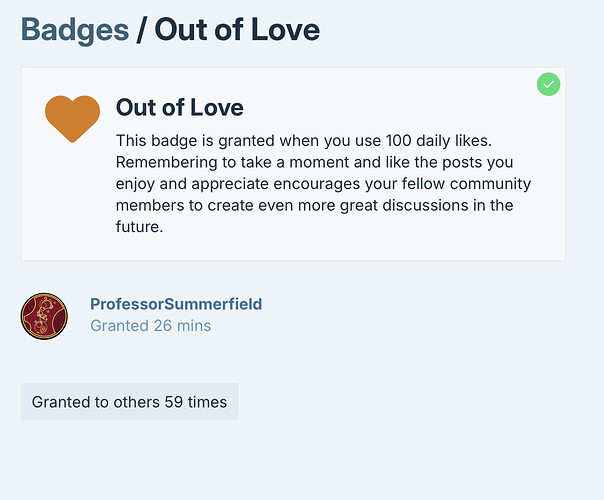Click the word Love in the page heading
The width and height of the screenshot is (604, 500).
(x=285, y=30)
